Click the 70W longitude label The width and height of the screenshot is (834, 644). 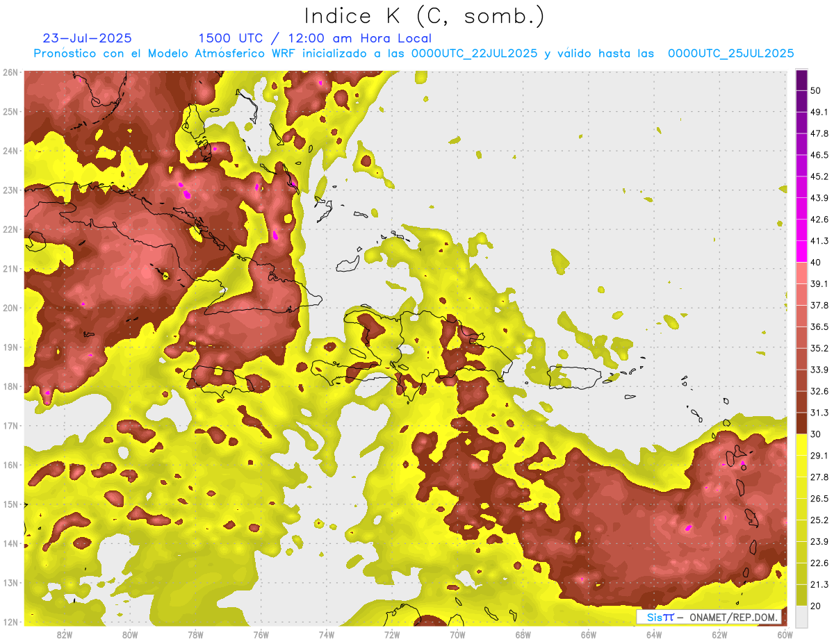point(457,634)
